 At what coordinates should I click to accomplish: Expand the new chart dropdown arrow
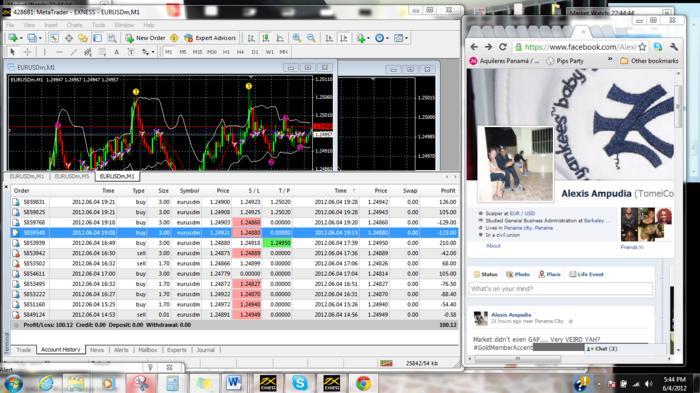(x=21, y=38)
